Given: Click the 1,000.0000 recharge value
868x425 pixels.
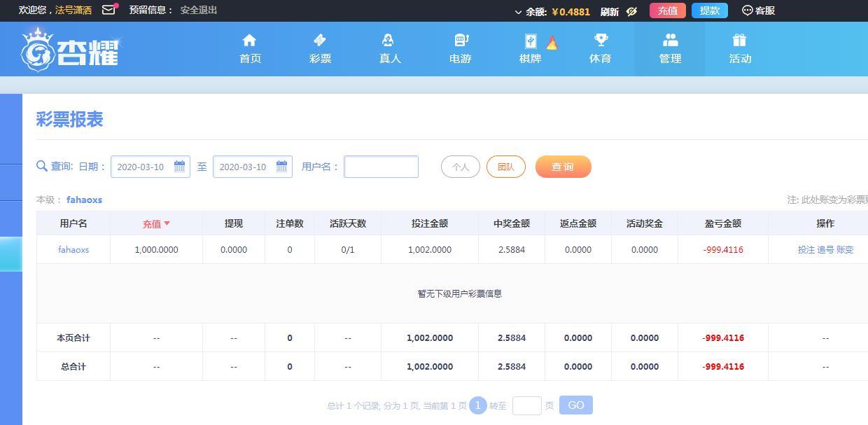Looking at the screenshot, I should pyautogui.click(x=156, y=249).
